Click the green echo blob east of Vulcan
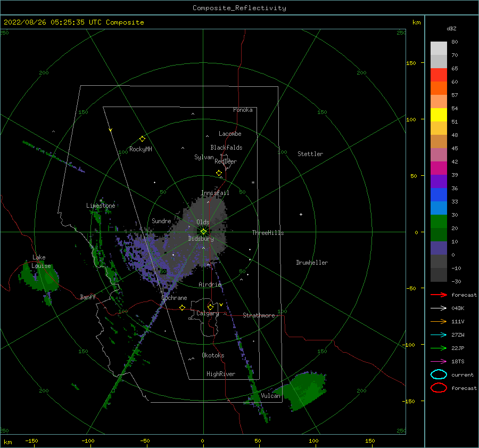The width and height of the screenshot is (479, 448). (x=302, y=390)
